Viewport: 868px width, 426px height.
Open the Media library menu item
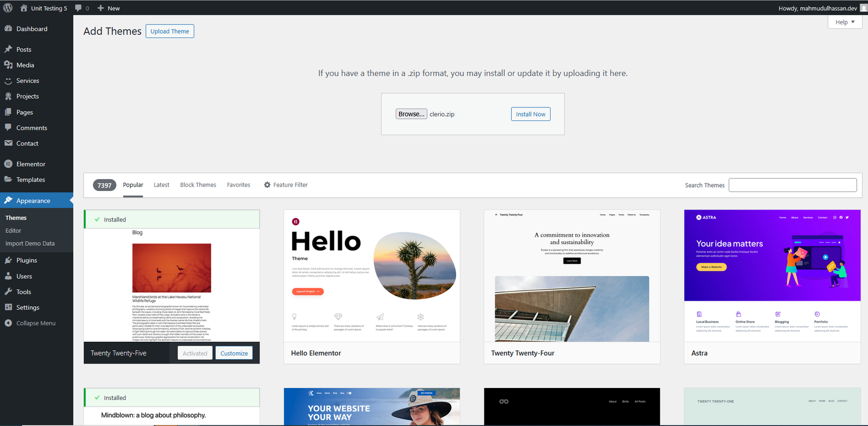pyautogui.click(x=25, y=65)
